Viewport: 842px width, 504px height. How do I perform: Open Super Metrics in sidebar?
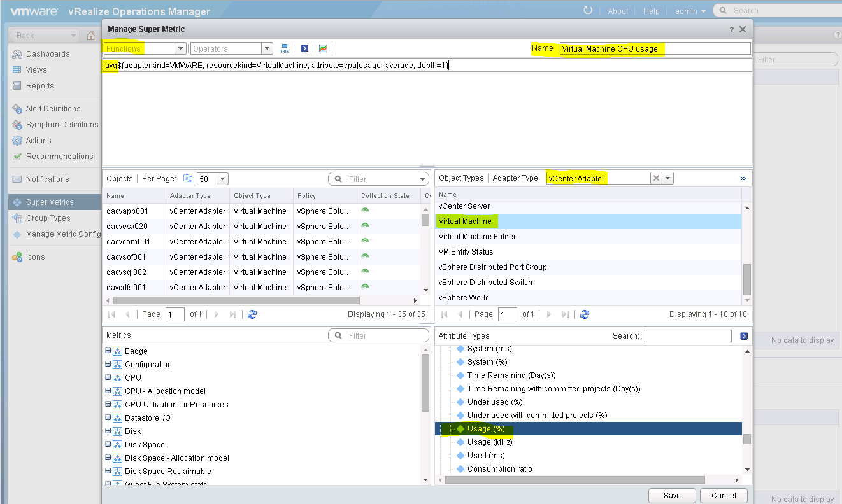coord(55,202)
